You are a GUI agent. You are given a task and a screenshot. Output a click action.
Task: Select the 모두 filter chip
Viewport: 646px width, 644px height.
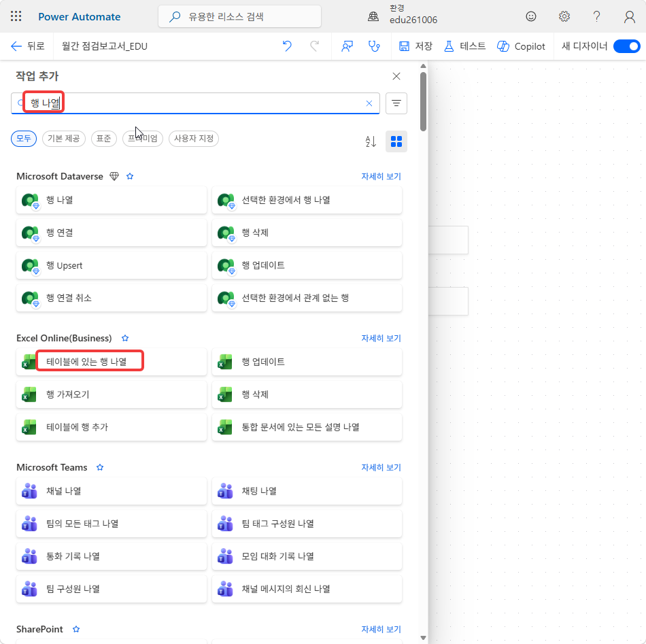pyautogui.click(x=24, y=139)
